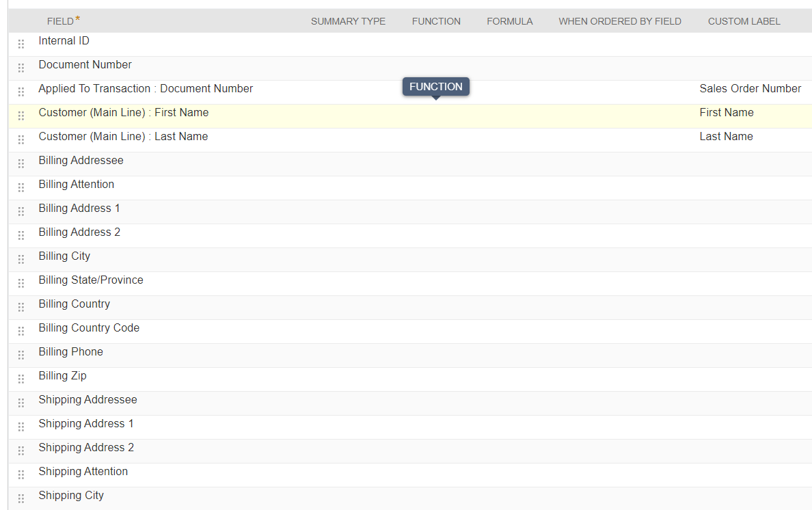
Task: Select the Applied To Transaction : Document Number row
Action: (146, 88)
